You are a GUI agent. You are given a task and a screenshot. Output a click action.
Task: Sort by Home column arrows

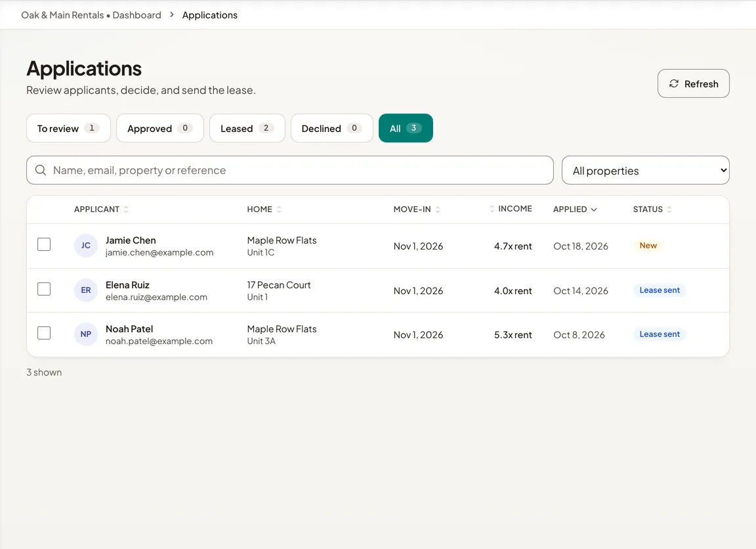(279, 209)
